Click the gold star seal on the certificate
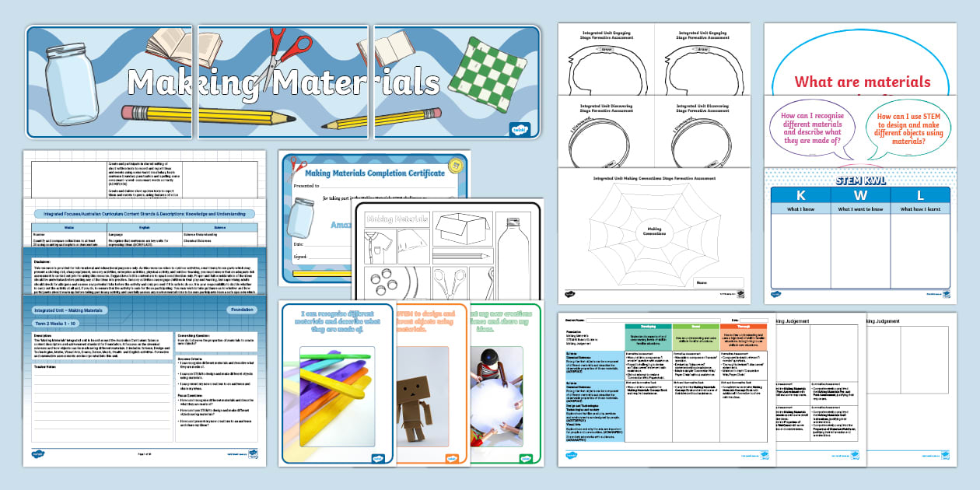The height and width of the screenshot is (490, 980). [x=457, y=164]
